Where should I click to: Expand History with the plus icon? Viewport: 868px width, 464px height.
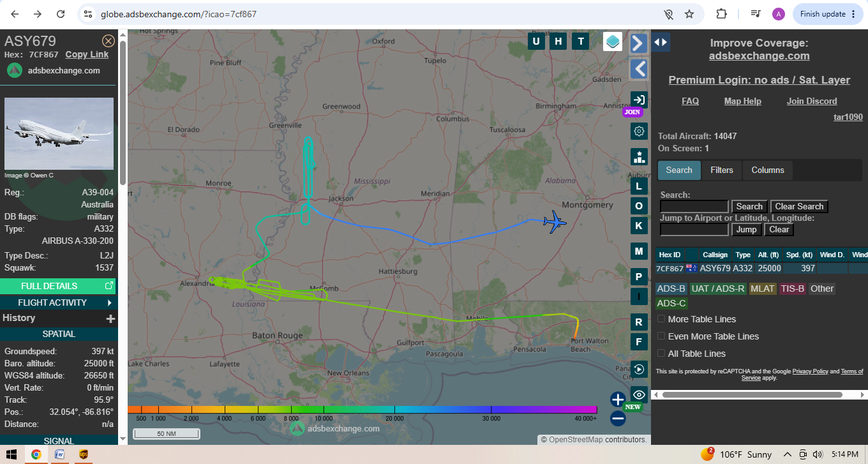click(x=110, y=318)
